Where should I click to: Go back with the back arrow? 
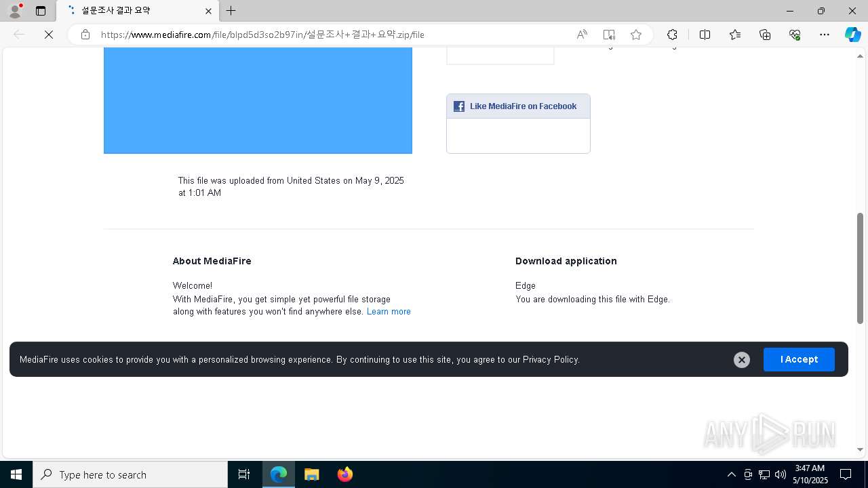(19, 35)
